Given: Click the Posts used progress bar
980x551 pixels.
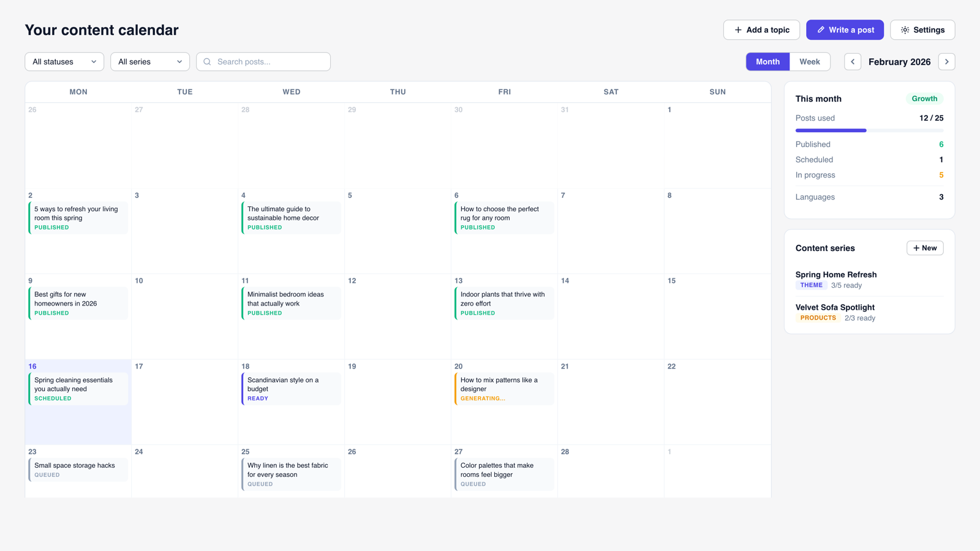Looking at the screenshot, I should pyautogui.click(x=869, y=130).
